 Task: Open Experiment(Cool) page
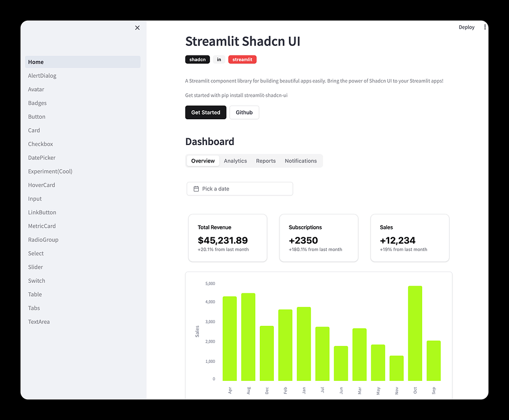[83, 171]
